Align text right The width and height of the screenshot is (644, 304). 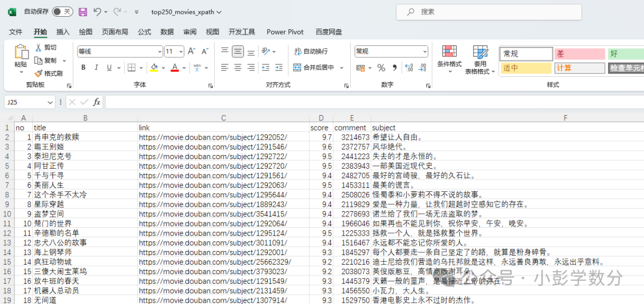251,67
